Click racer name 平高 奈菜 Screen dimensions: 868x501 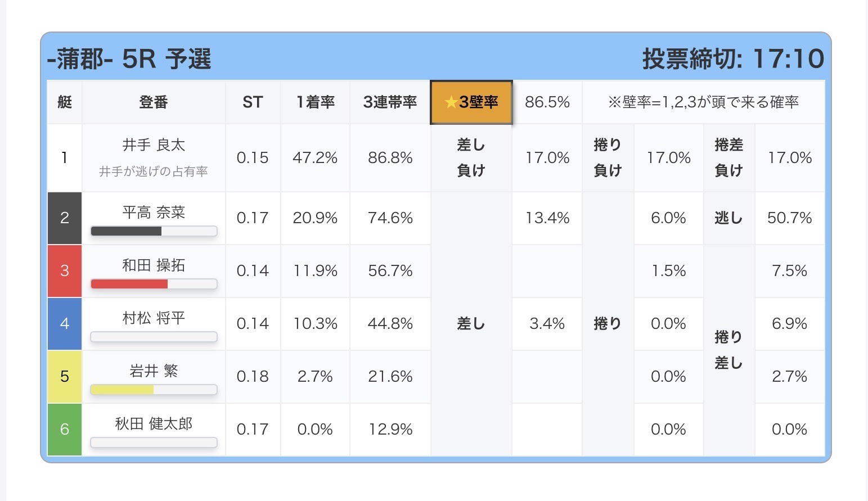154,213
